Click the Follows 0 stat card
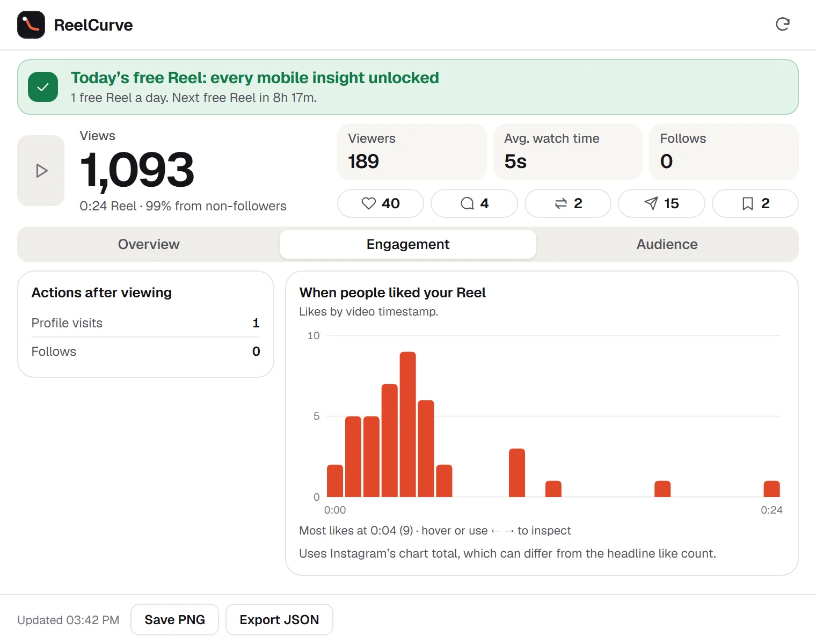The height and width of the screenshot is (644, 816). 724,152
